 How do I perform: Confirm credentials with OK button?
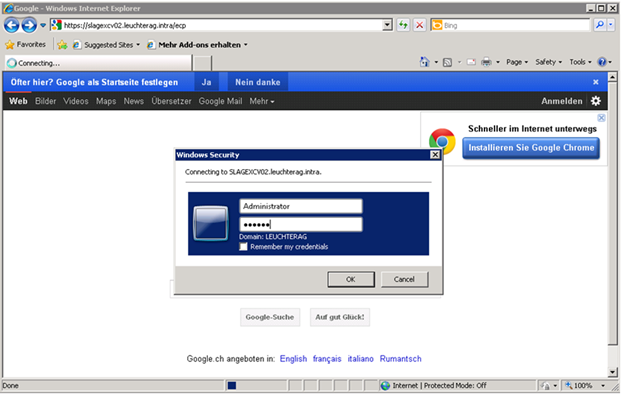[351, 279]
